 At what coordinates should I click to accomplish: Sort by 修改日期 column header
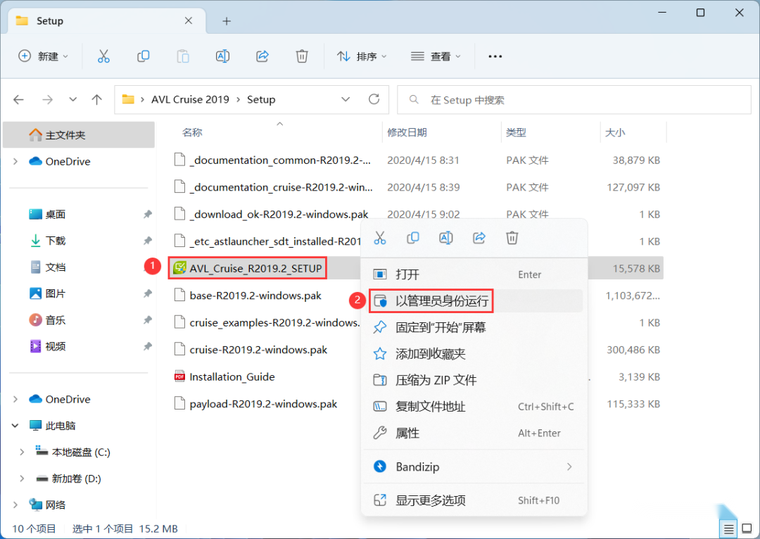[x=407, y=132]
